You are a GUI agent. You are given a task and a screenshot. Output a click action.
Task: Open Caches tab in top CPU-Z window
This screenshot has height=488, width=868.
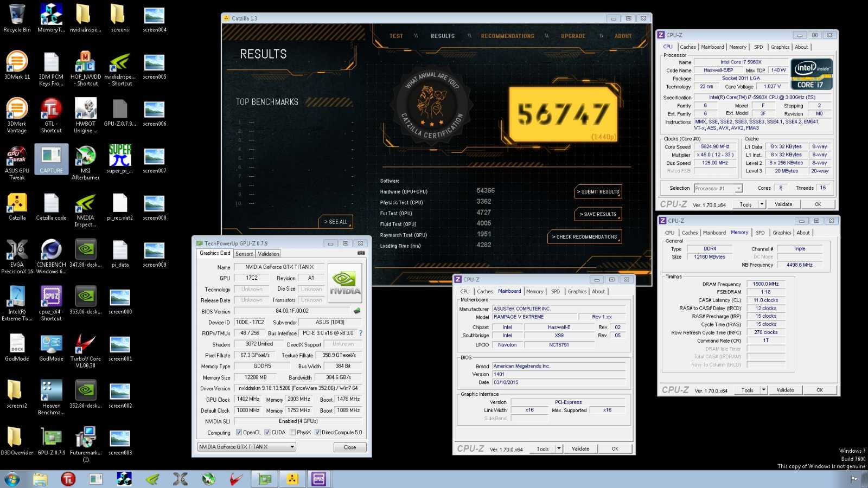(x=688, y=47)
